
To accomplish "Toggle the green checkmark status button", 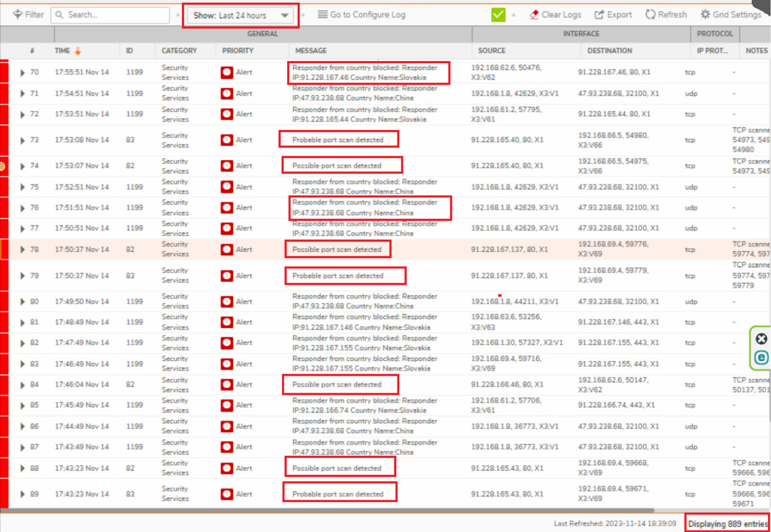I will 498,15.
